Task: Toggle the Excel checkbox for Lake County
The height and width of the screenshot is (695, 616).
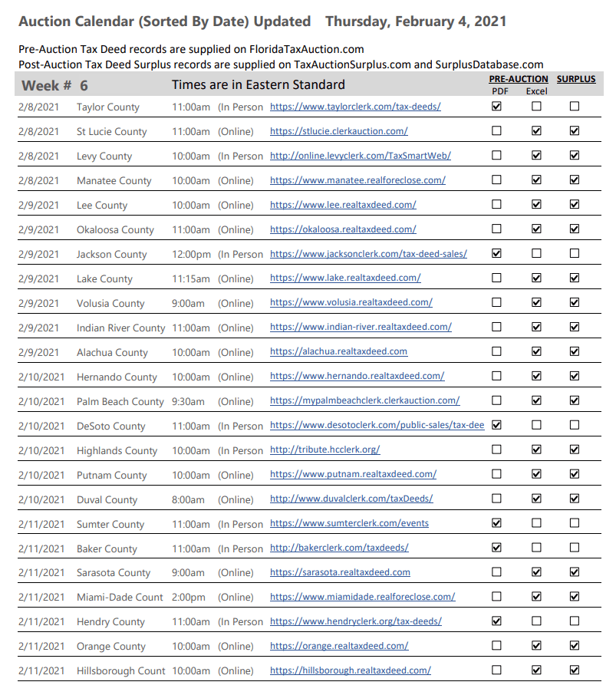Action: click(x=536, y=278)
